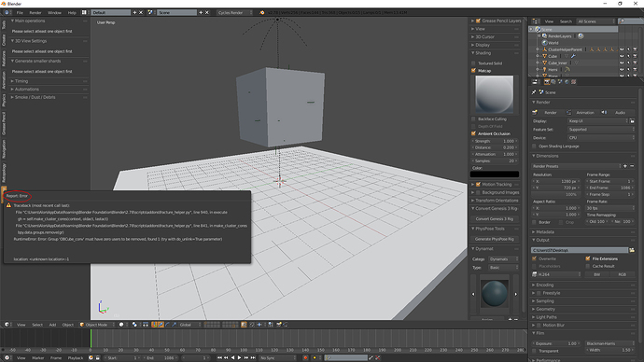This screenshot has height=362, width=644.
Task: Select BW color mode button
Action: point(597,274)
